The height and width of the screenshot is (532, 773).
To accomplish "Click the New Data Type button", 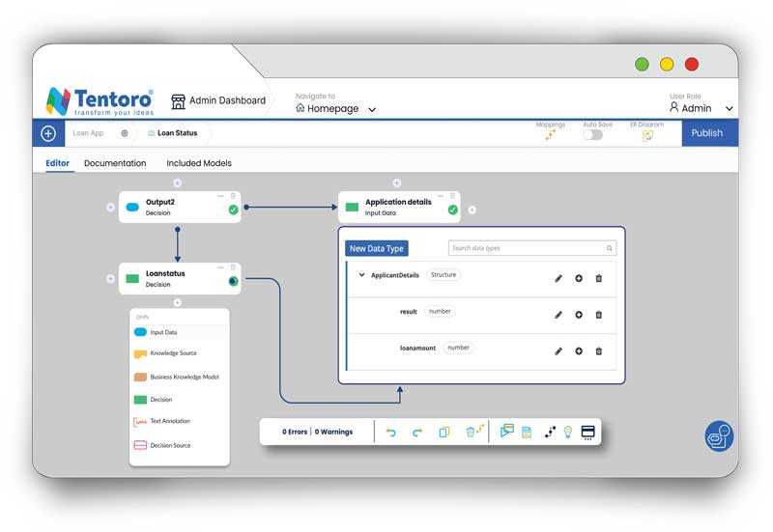I will [377, 249].
